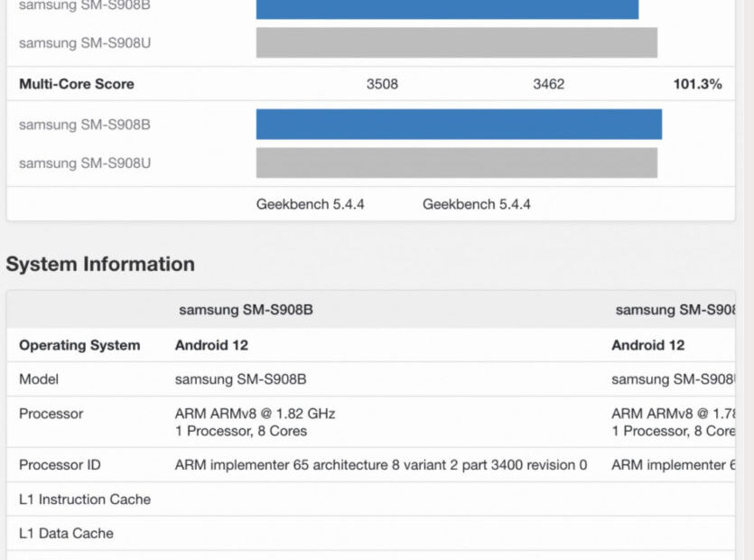Viewport: 754px width, 560px height.
Task: Select the multi-core score value 3462
Action: [549, 84]
